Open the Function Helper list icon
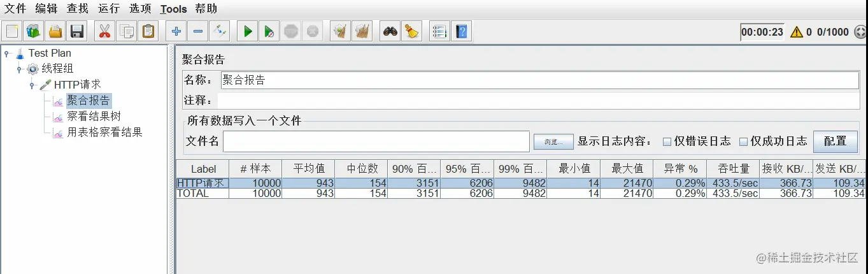 pos(439,31)
